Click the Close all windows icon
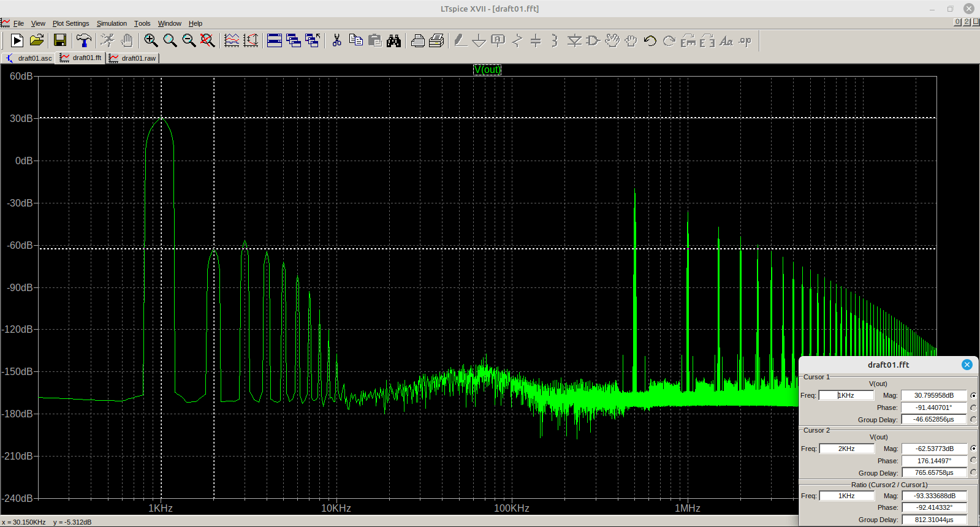 (x=313, y=40)
